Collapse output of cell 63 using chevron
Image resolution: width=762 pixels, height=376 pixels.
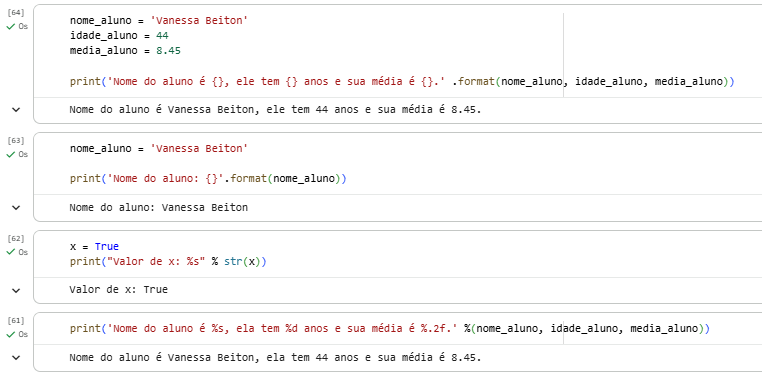(16, 208)
